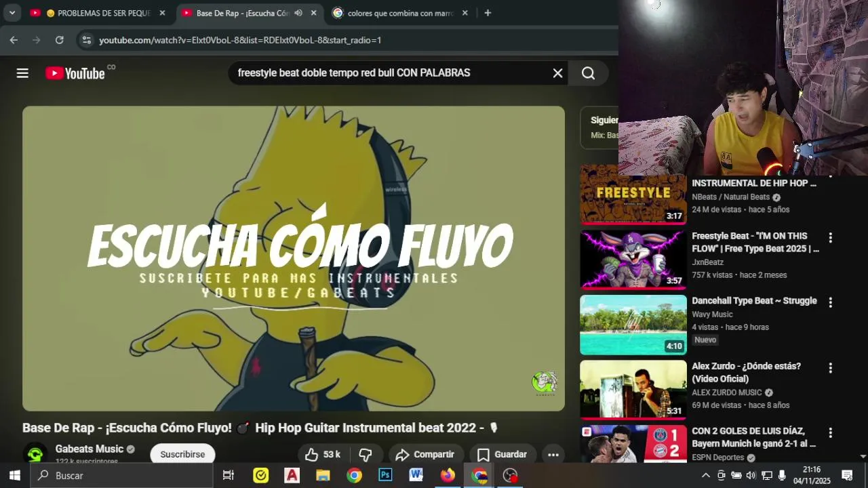View site information icon in address bar
The image size is (868, 488).
[x=86, y=40]
